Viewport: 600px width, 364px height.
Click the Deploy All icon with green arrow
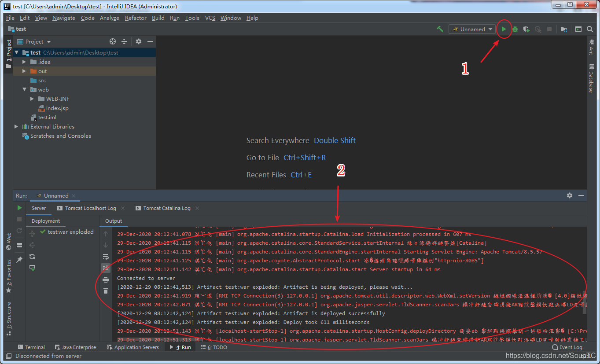32,268
